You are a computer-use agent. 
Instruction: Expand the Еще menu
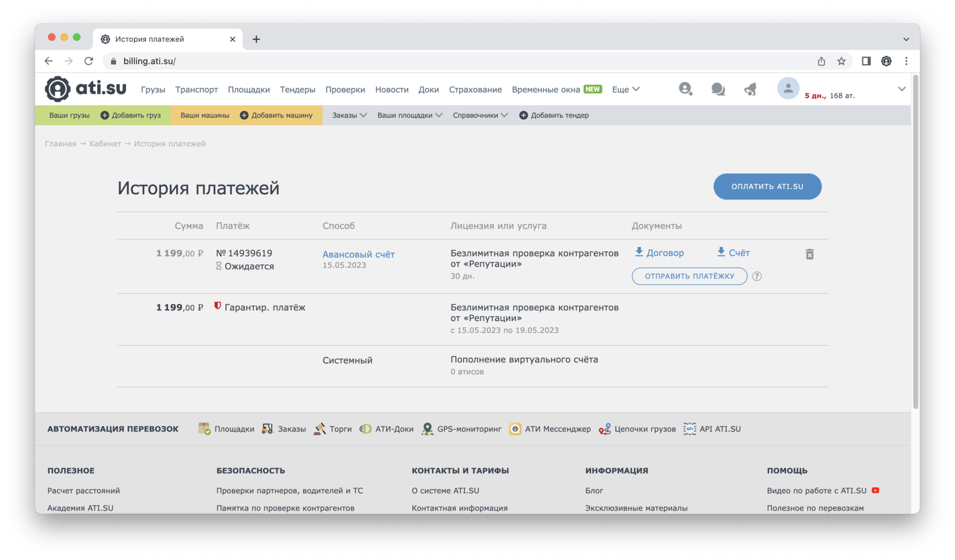[625, 89]
